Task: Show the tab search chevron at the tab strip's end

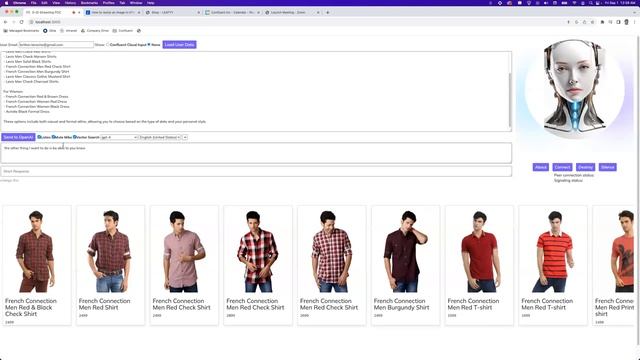Action: (x=635, y=13)
